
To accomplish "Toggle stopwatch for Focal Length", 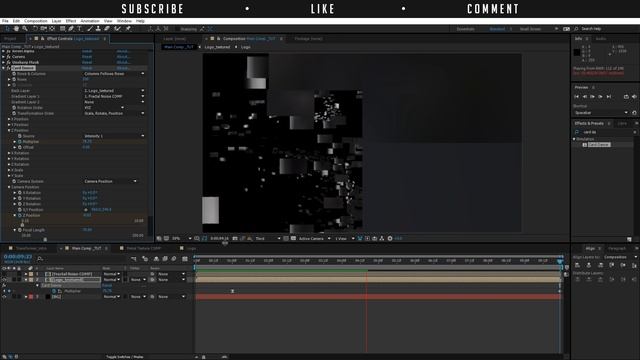I will 20,230.
